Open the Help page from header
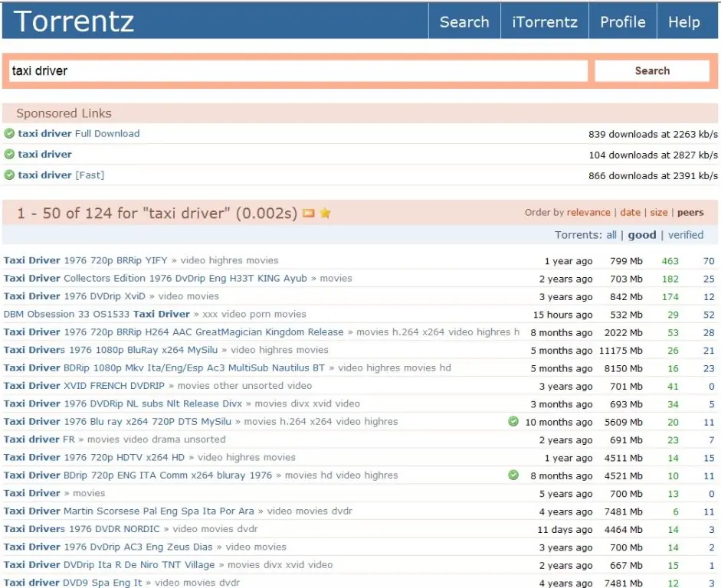 [684, 21]
